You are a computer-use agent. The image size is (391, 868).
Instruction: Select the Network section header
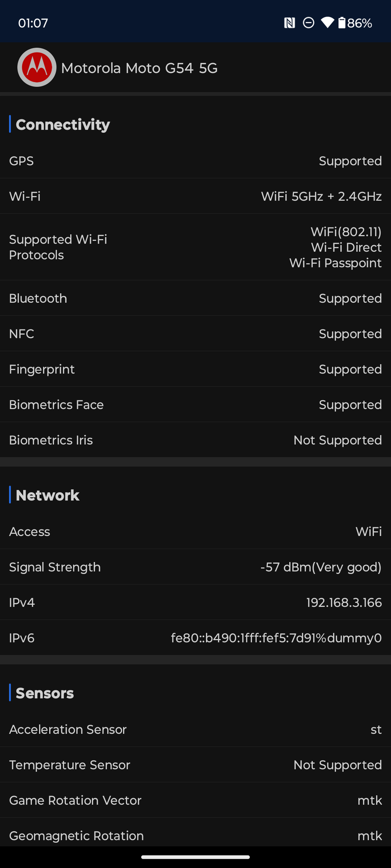pyautogui.click(x=48, y=495)
